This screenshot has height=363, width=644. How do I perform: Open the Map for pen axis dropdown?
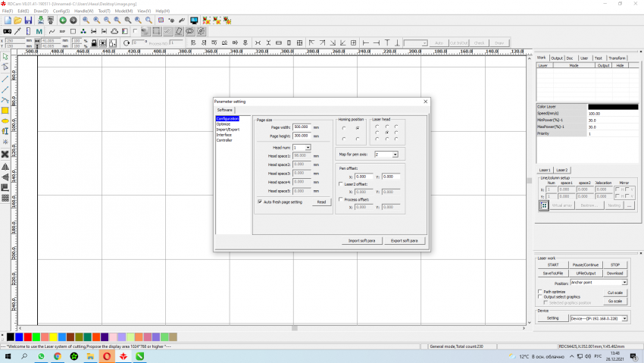tap(395, 155)
